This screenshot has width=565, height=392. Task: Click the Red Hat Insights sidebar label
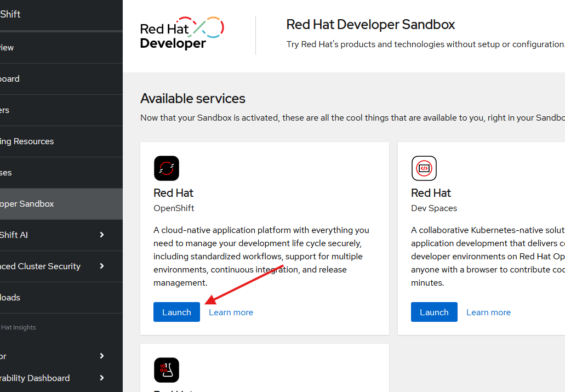point(18,327)
